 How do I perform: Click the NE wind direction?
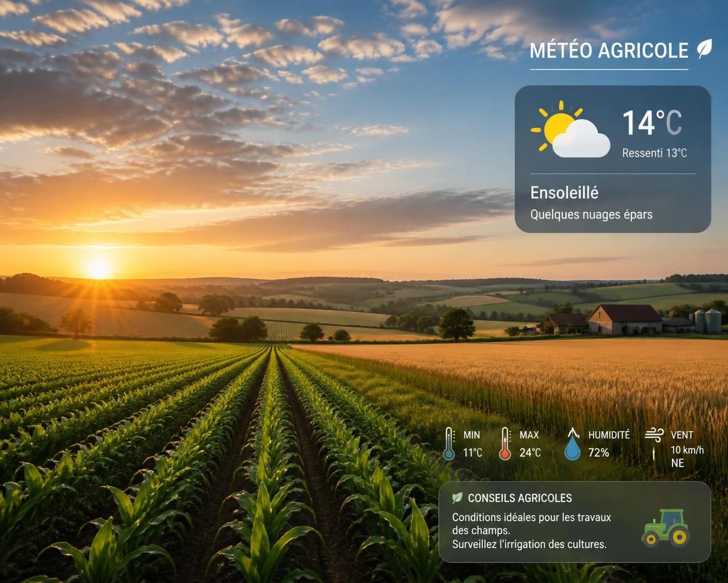(677, 463)
